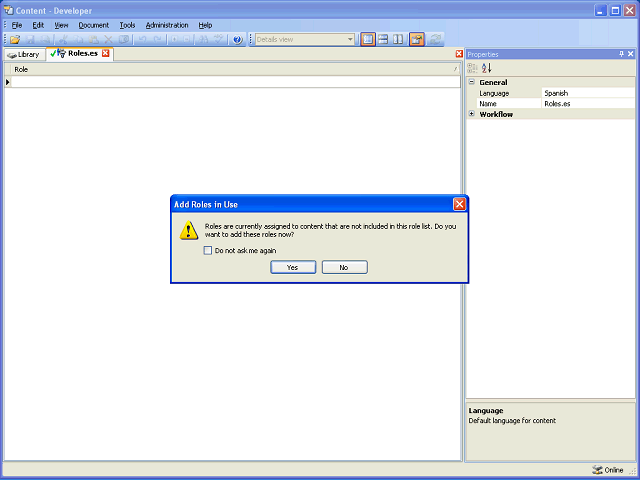This screenshot has width=640, height=480.
Task: Click the disabled Save icon
Action: coord(30,40)
